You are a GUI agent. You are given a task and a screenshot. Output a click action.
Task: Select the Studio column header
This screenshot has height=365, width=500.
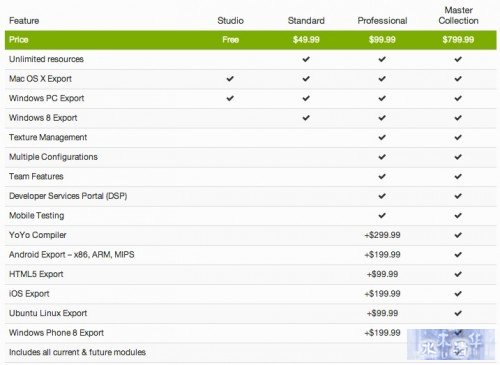pyautogui.click(x=230, y=21)
